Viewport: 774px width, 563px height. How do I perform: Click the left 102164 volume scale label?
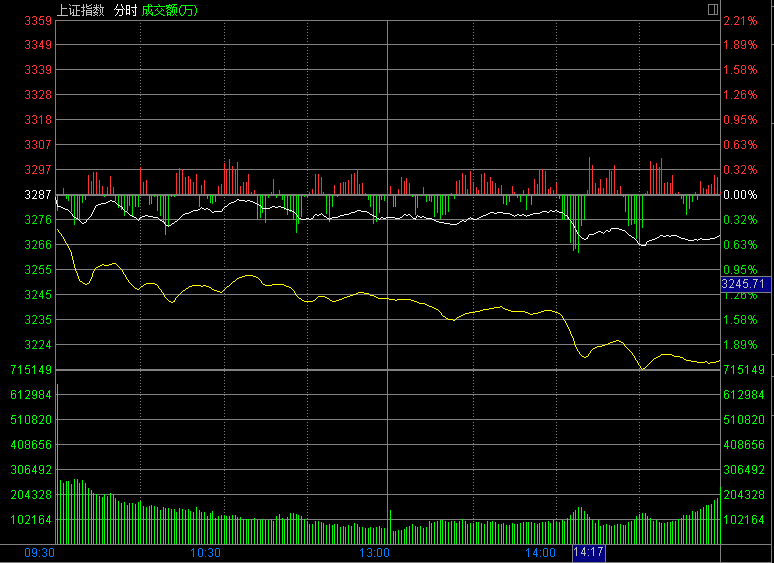coord(31,520)
